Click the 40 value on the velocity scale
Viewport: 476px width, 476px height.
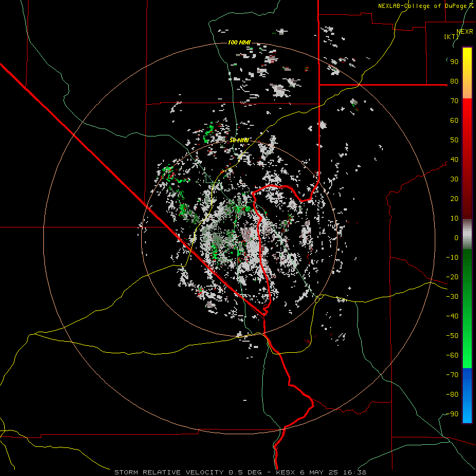click(454, 160)
